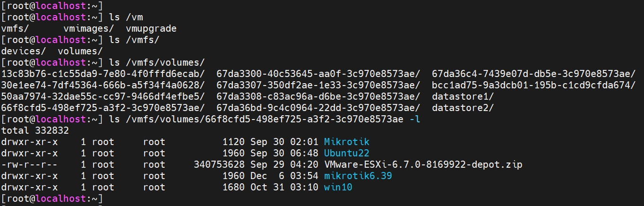Select the datastore2/ volume name

[463, 108]
